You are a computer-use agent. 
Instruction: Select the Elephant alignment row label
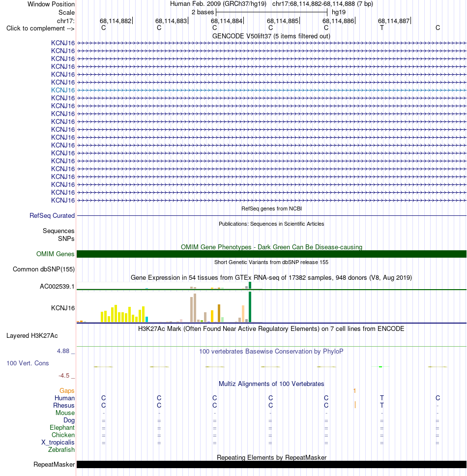tap(62, 427)
